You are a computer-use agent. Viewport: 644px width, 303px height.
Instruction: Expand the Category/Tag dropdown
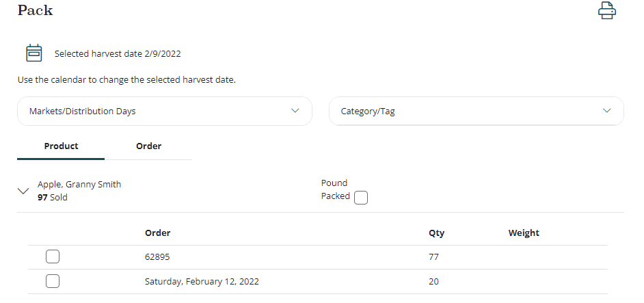476,111
